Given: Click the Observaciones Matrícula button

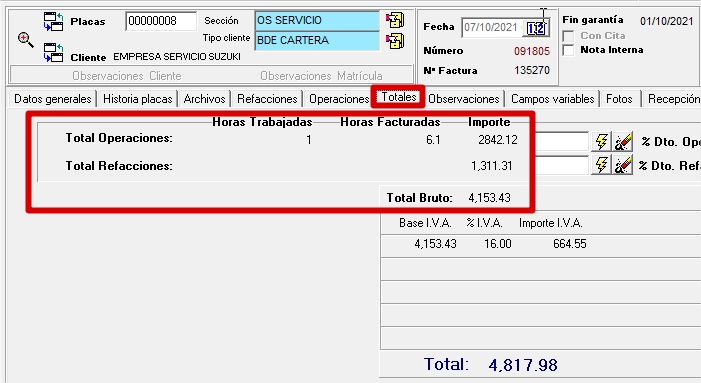Looking at the screenshot, I should 321,76.
